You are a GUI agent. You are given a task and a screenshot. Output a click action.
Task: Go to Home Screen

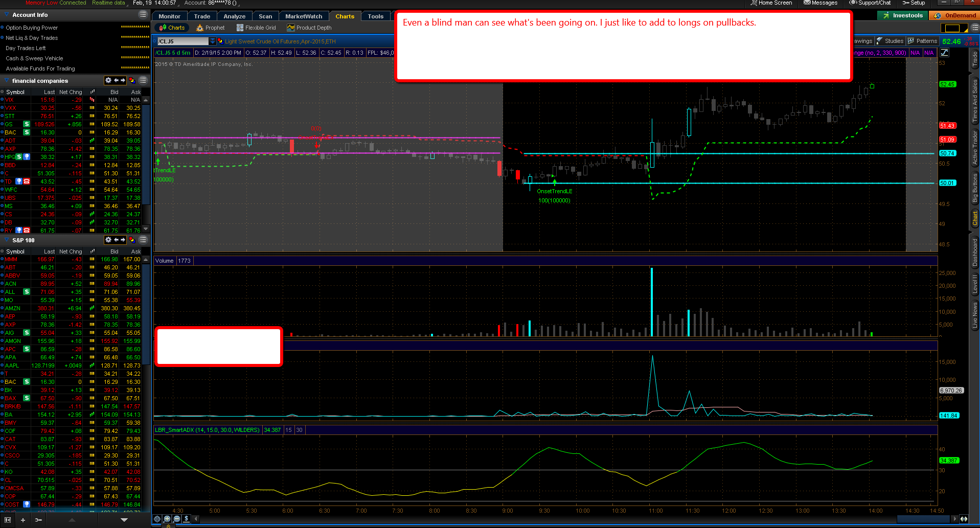click(x=771, y=3)
